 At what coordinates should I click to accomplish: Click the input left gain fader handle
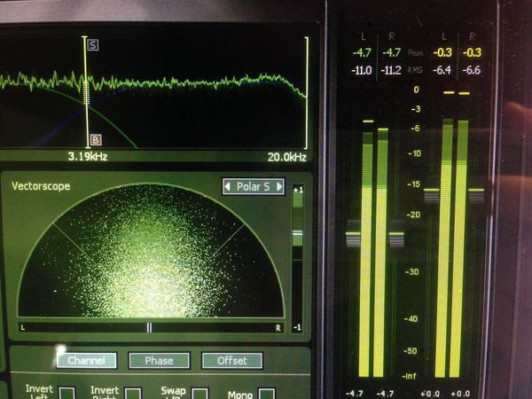pyautogui.click(x=353, y=234)
